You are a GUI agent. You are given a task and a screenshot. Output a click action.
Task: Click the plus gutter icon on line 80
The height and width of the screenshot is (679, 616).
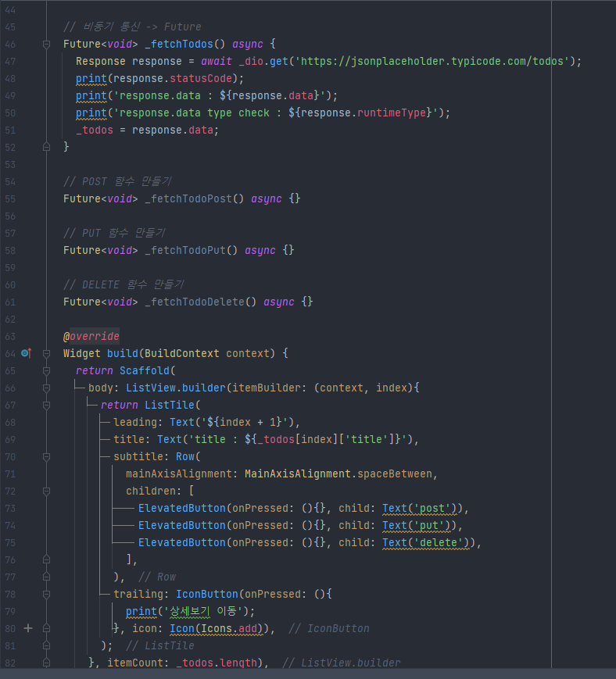[x=28, y=628]
